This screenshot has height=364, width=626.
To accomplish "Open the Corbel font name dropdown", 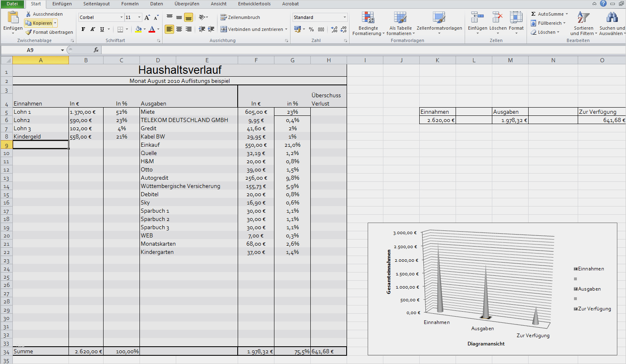I will [121, 17].
